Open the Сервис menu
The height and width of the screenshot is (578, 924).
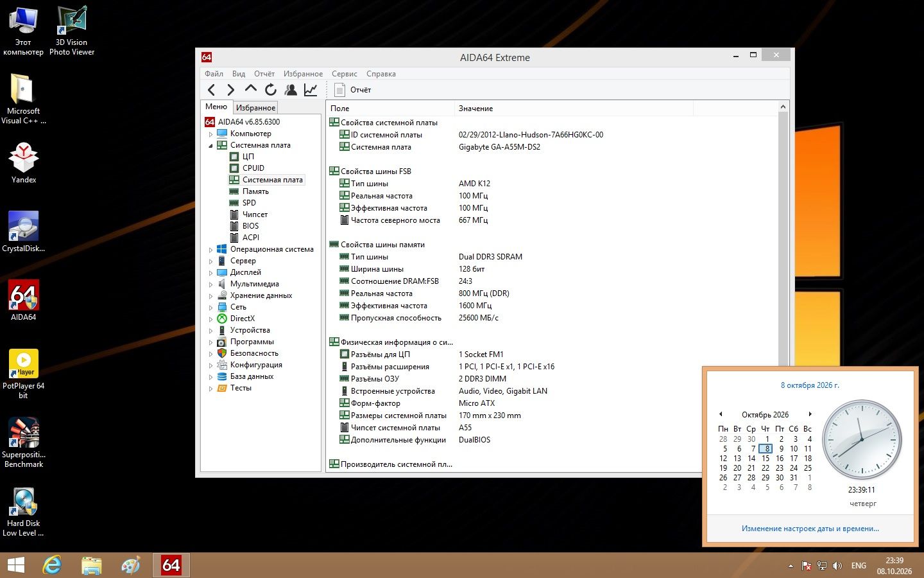(345, 74)
